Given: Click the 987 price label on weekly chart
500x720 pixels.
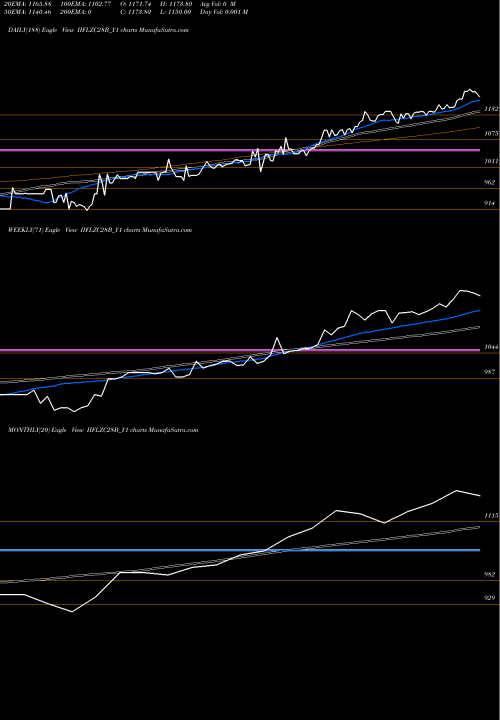Looking at the screenshot, I should (x=490, y=372).
